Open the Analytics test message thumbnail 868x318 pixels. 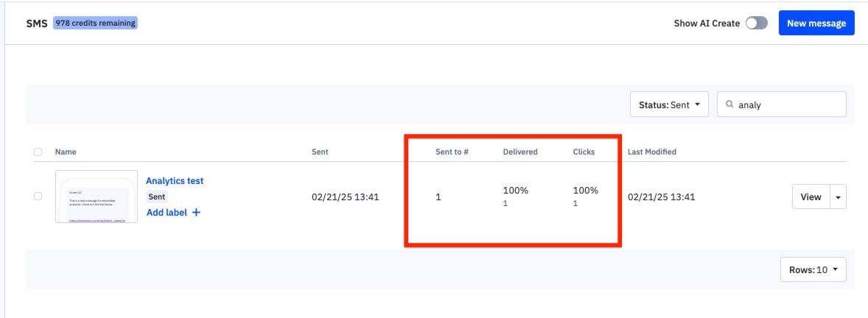coord(97,197)
